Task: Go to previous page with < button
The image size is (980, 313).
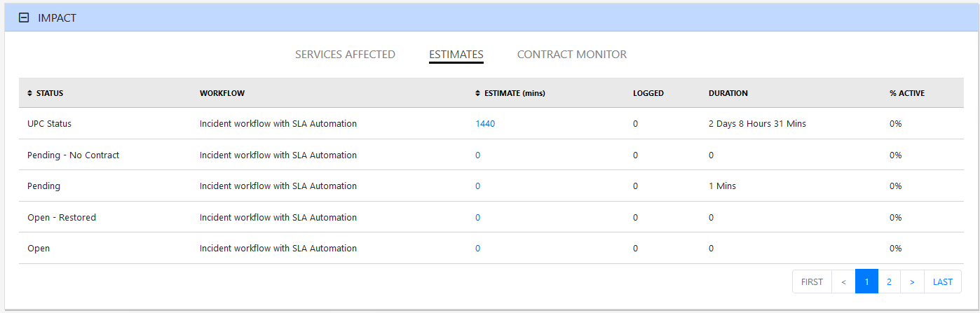Action: (x=843, y=281)
